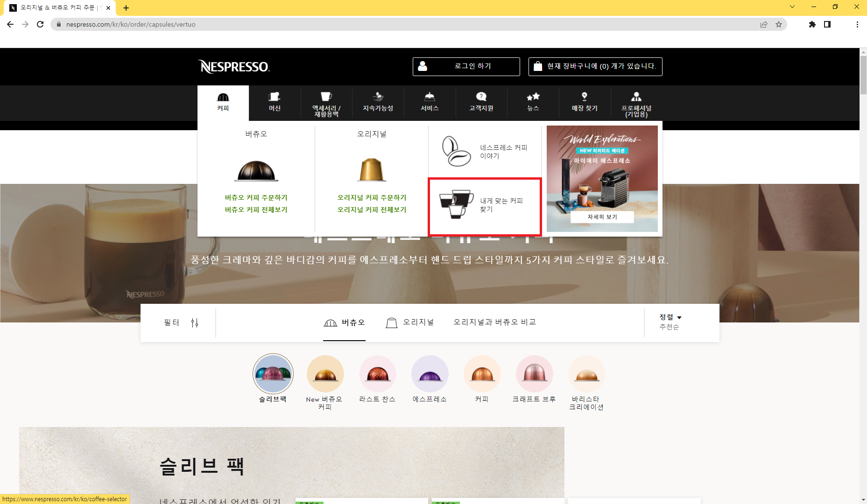Select the 슬리브팩 category icon
The height and width of the screenshot is (504, 867).
pos(273,374)
